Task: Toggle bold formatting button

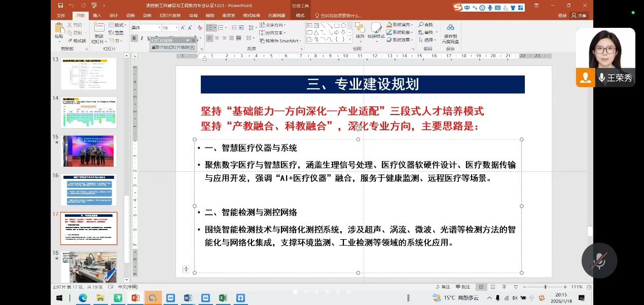Action: [x=134, y=39]
